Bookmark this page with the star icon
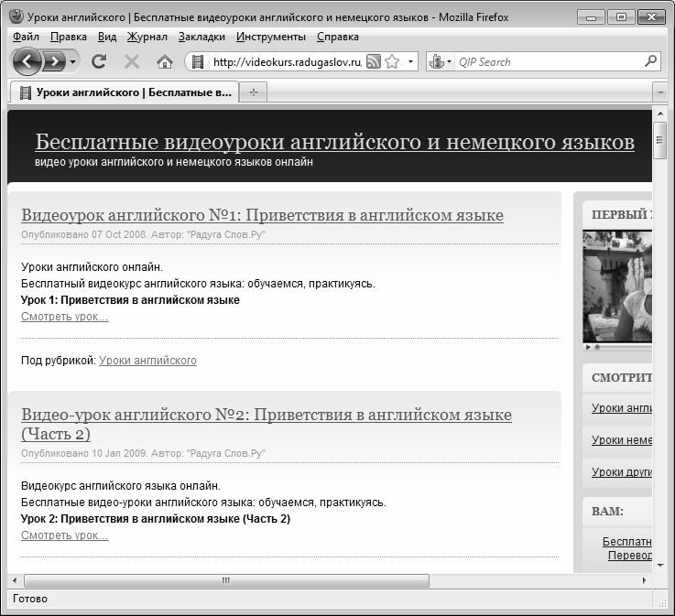This screenshot has width=675, height=616. 392,61
